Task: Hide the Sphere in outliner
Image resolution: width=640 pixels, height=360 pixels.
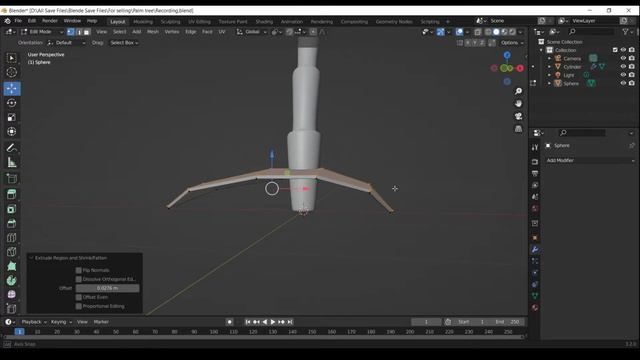Action: click(x=623, y=83)
